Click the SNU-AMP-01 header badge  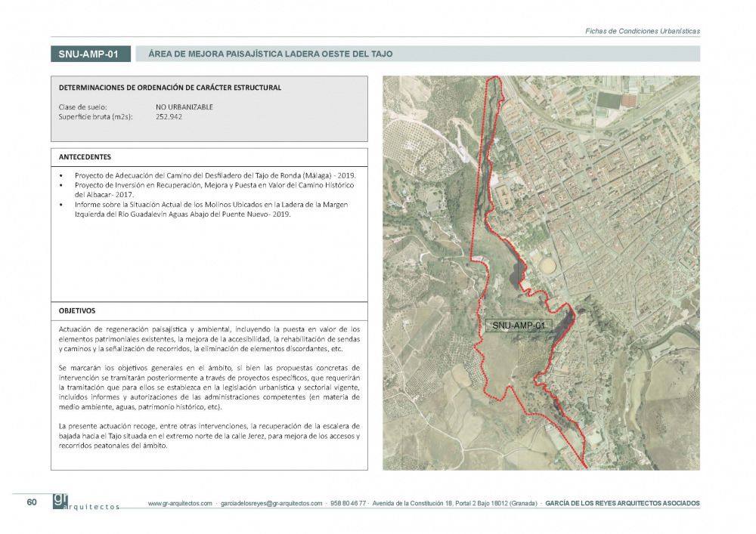[x=91, y=54]
